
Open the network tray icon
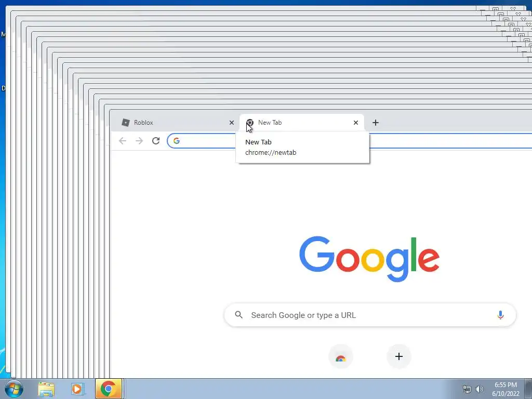click(x=467, y=389)
